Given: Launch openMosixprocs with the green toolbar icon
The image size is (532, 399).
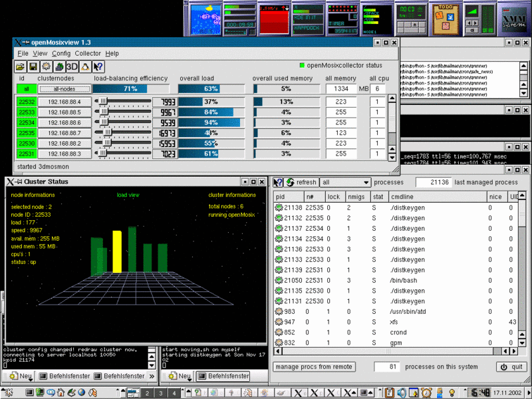Looking at the screenshot, I should tap(59, 66).
